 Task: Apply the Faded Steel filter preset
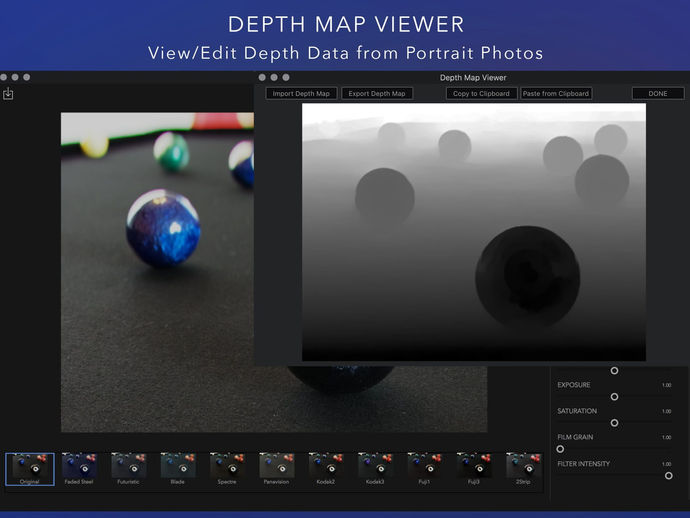tap(79, 469)
